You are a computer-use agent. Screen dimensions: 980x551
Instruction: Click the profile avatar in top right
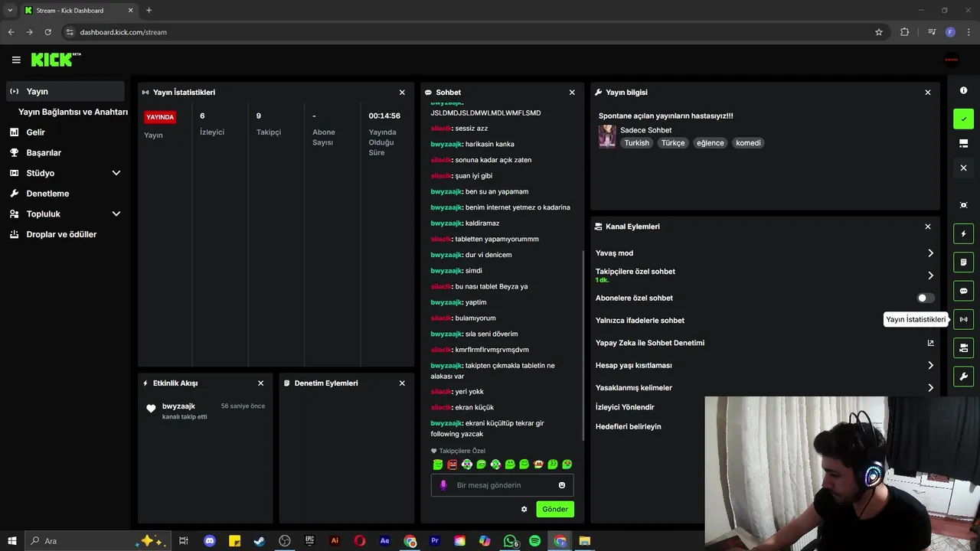951,60
